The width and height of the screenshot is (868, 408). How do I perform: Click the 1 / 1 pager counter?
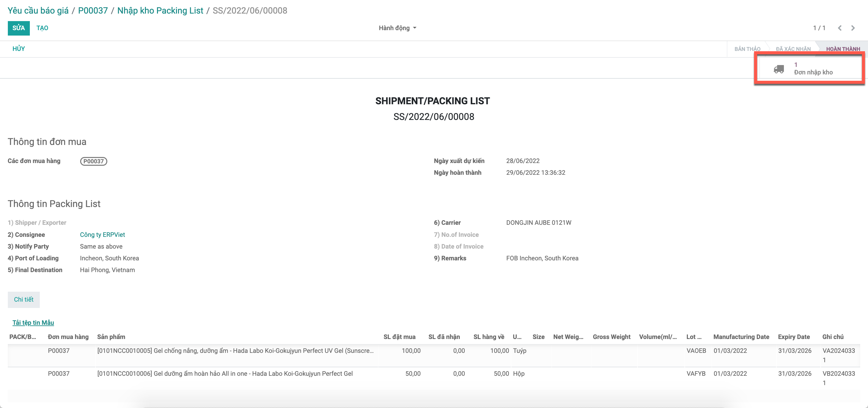pyautogui.click(x=819, y=28)
